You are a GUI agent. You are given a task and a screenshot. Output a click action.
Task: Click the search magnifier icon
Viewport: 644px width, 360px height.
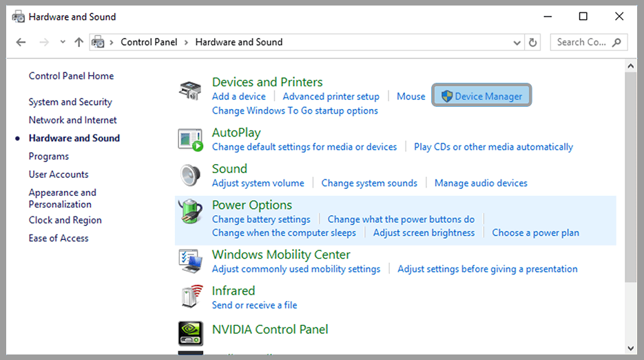click(x=616, y=42)
